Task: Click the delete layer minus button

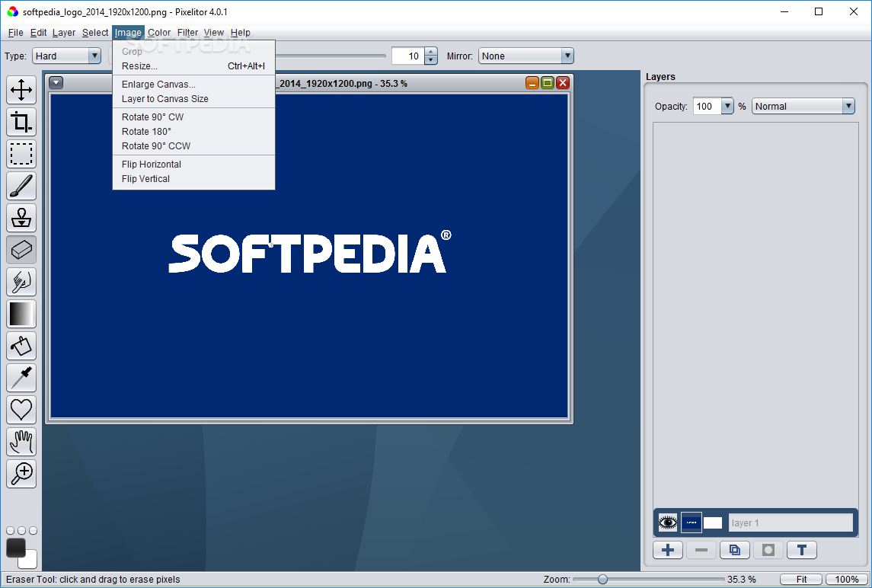Action: pos(701,550)
